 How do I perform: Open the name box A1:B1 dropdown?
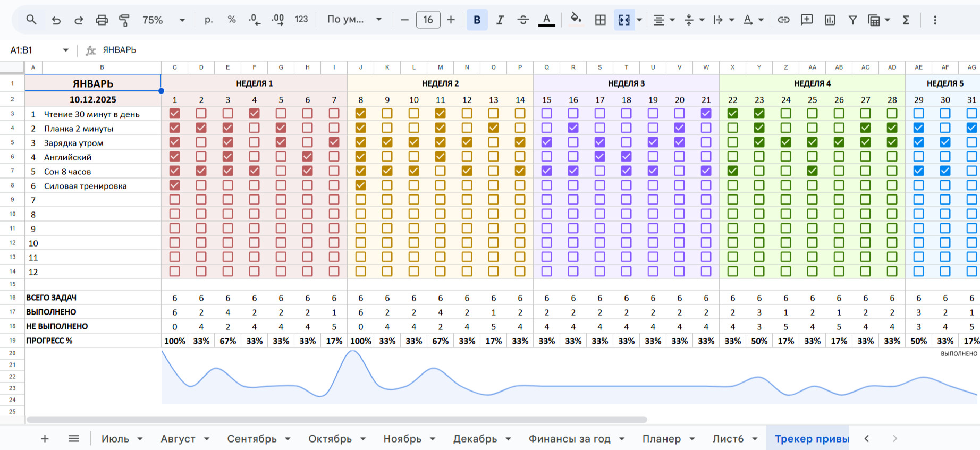(x=66, y=50)
